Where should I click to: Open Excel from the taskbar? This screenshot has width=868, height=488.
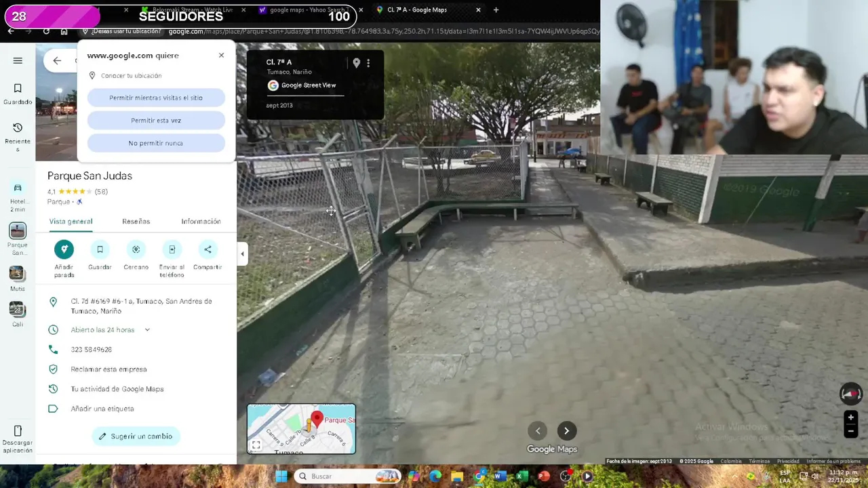click(522, 476)
